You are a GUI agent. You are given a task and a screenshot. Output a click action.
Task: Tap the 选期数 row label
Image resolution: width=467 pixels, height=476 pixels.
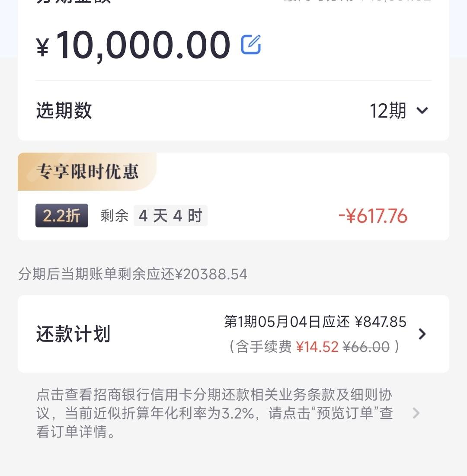64,111
